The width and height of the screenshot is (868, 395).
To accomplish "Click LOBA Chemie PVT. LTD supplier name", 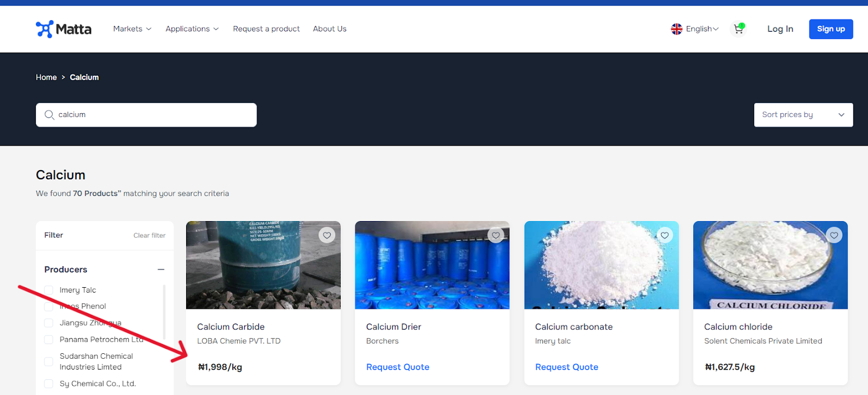I will pos(239,341).
